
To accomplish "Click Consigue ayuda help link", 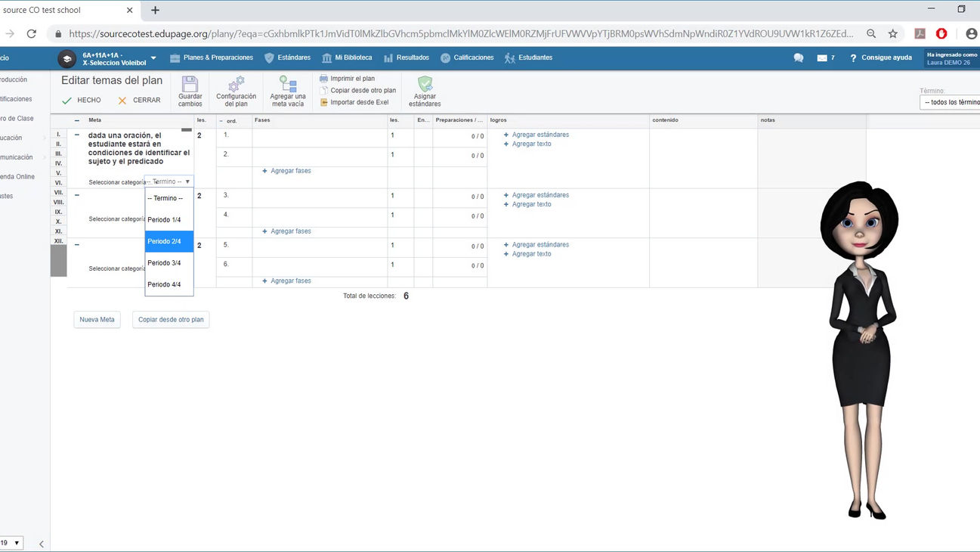I will coord(880,57).
